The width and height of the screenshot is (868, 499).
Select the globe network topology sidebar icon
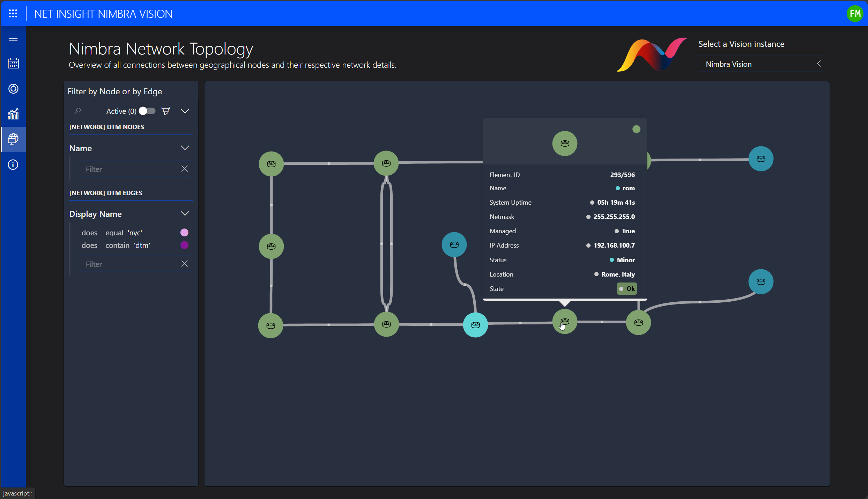coord(13,139)
